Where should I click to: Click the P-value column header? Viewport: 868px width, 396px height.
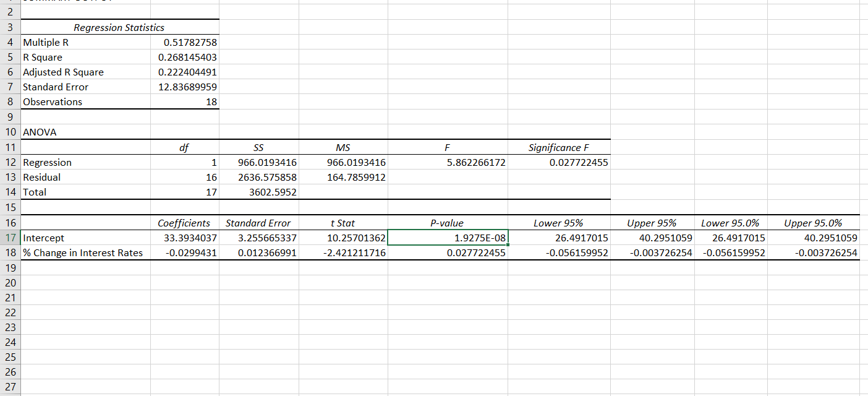click(448, 223)
